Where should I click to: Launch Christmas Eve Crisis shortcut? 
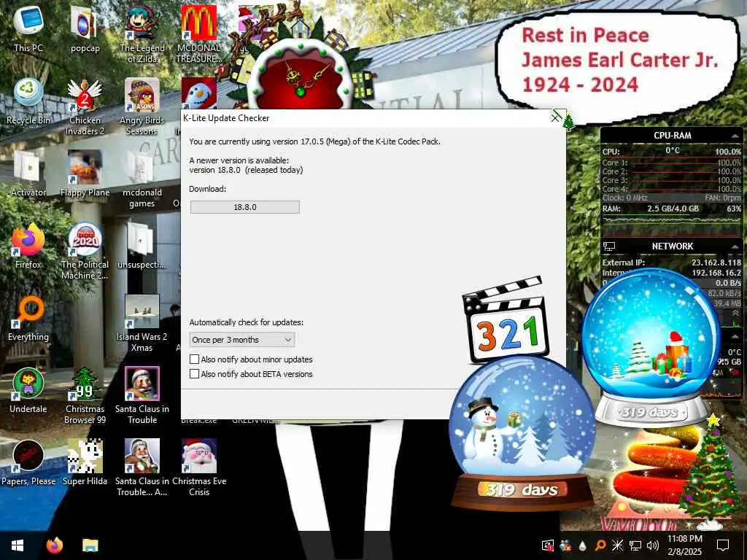(198, 469)
